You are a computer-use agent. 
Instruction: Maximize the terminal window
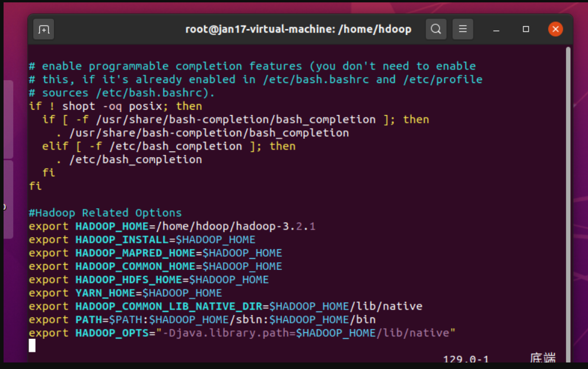(x=526, y=29)
